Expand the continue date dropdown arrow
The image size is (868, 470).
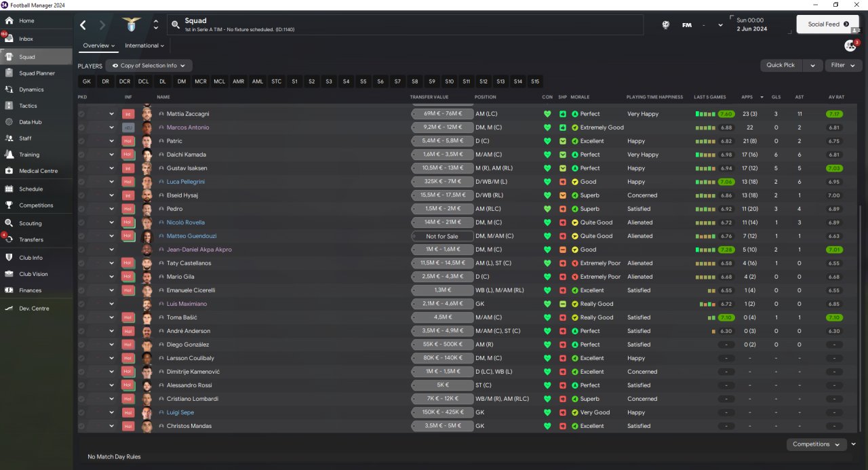click(720, 25)
